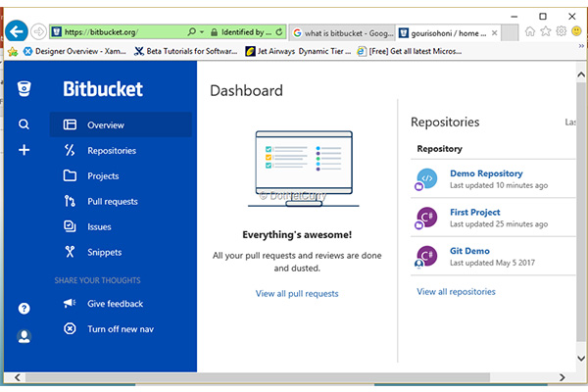Click 'Last updated May 5 2017' text

point(492,263)
